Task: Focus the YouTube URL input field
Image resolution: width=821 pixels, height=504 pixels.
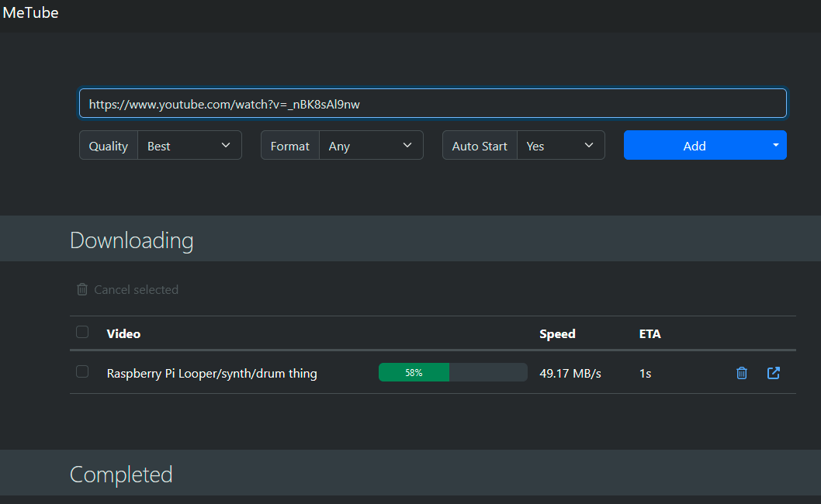Action: 432,104
